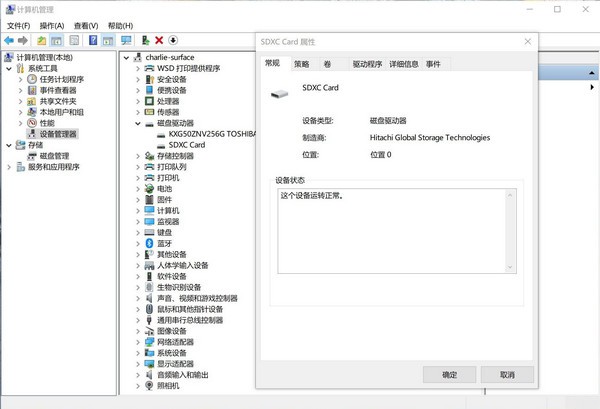Click the scan for hardware changes monitor icon

(126, 40)
